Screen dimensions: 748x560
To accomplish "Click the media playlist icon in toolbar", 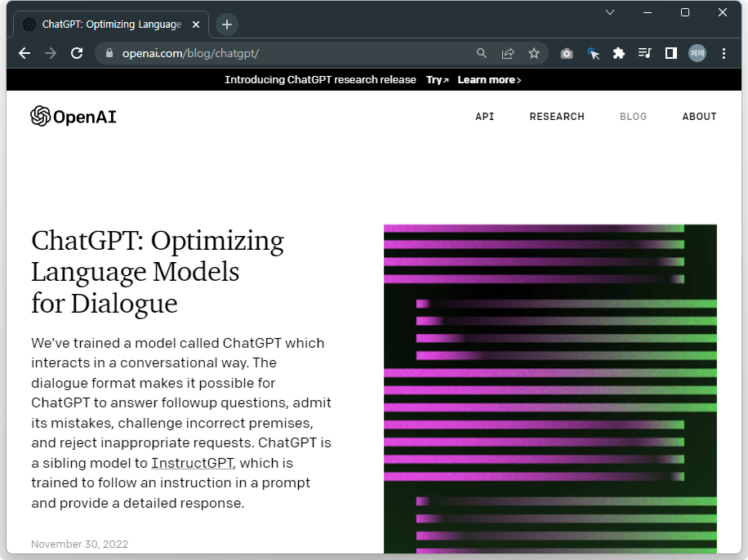I will coord(644,52).
